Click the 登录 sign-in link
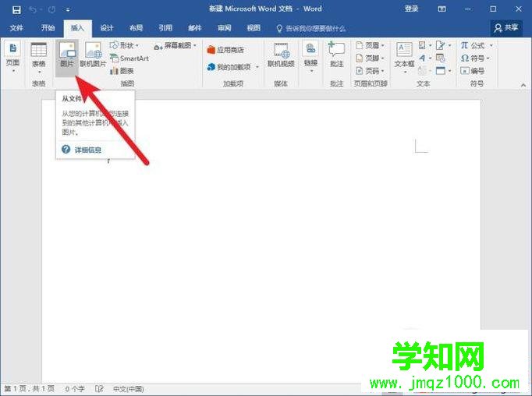The width and height of the screenshot is (532, 396). [x=411, y=9]
